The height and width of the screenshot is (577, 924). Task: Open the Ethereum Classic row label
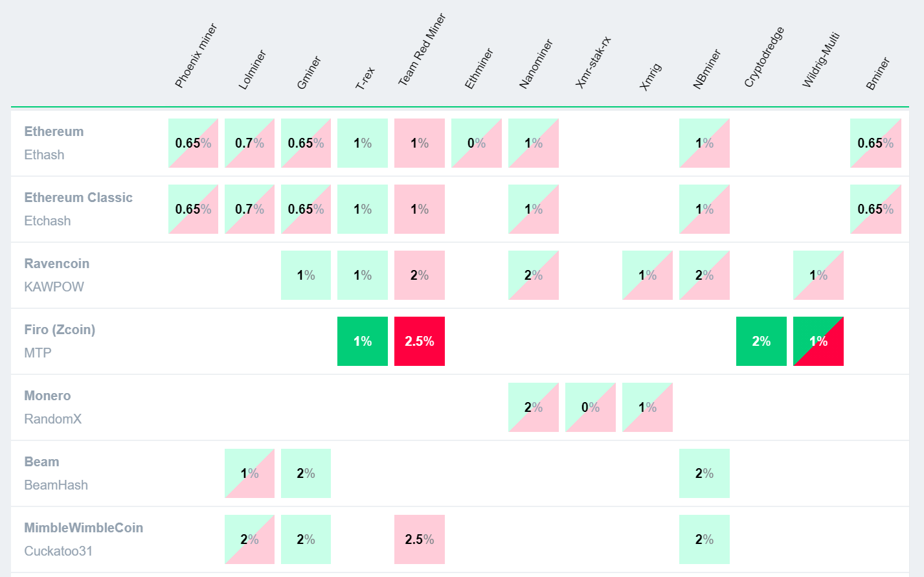coord(78,198)
